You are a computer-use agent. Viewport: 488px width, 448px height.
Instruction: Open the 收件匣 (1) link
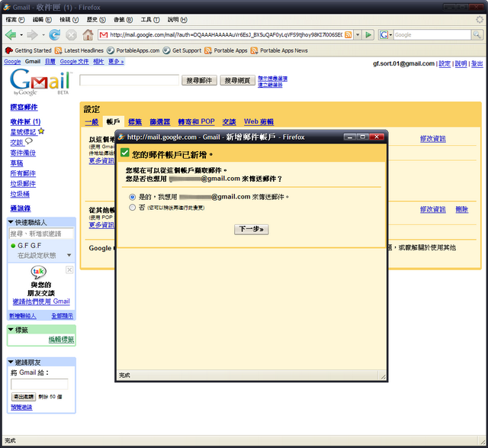25,122
